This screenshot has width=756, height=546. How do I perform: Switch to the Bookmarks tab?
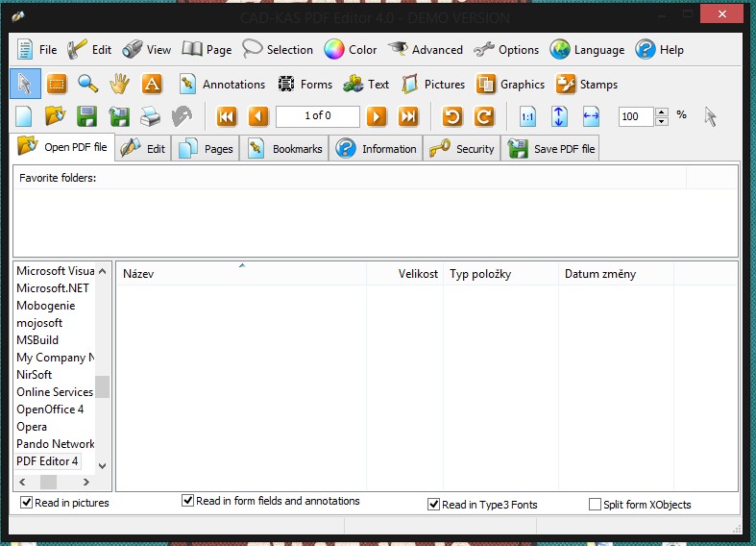click(x=285, y=149)
